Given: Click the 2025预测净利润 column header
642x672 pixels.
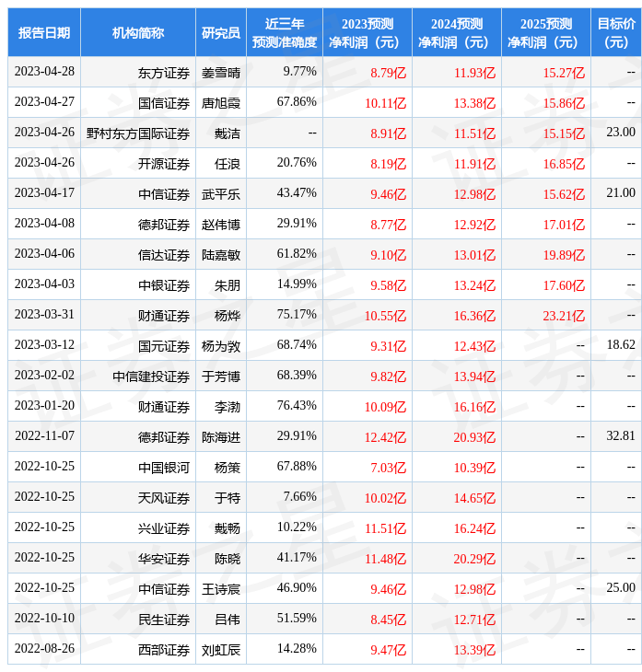Looking at the screenshot, I should (545, 32).
